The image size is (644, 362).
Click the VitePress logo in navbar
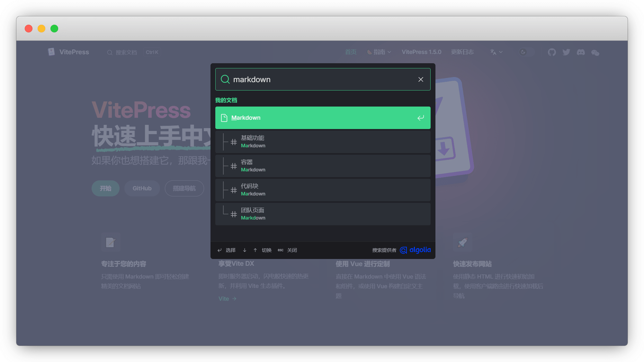[69, 52]
